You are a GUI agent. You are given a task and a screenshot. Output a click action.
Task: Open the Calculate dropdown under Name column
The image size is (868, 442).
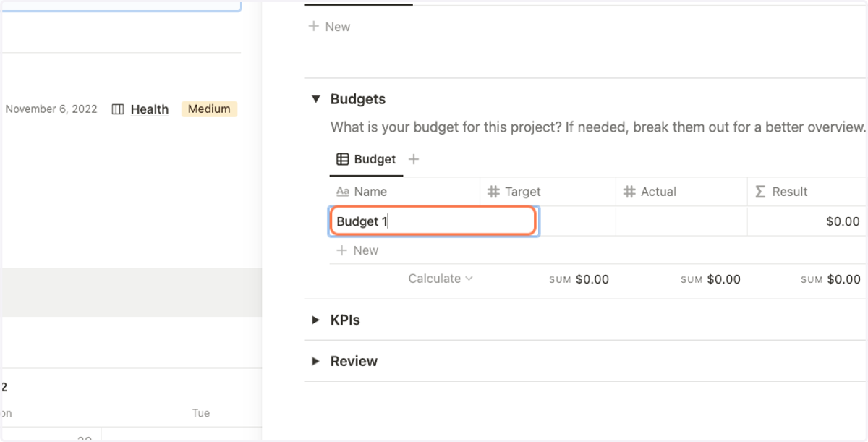(x=441, y=279)
